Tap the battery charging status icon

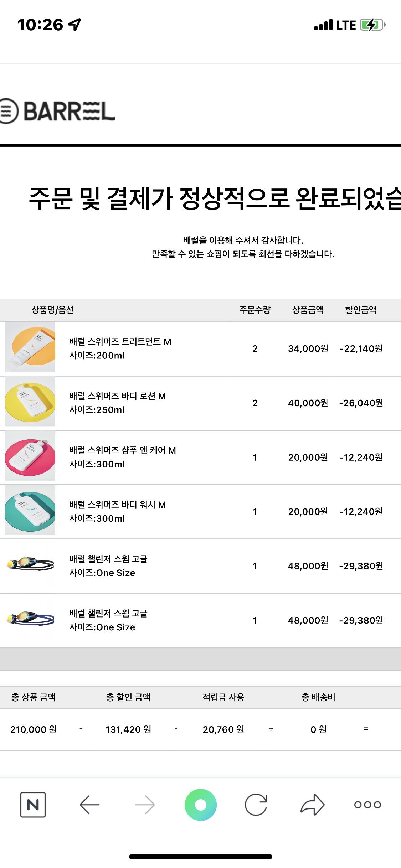point(372,25)
